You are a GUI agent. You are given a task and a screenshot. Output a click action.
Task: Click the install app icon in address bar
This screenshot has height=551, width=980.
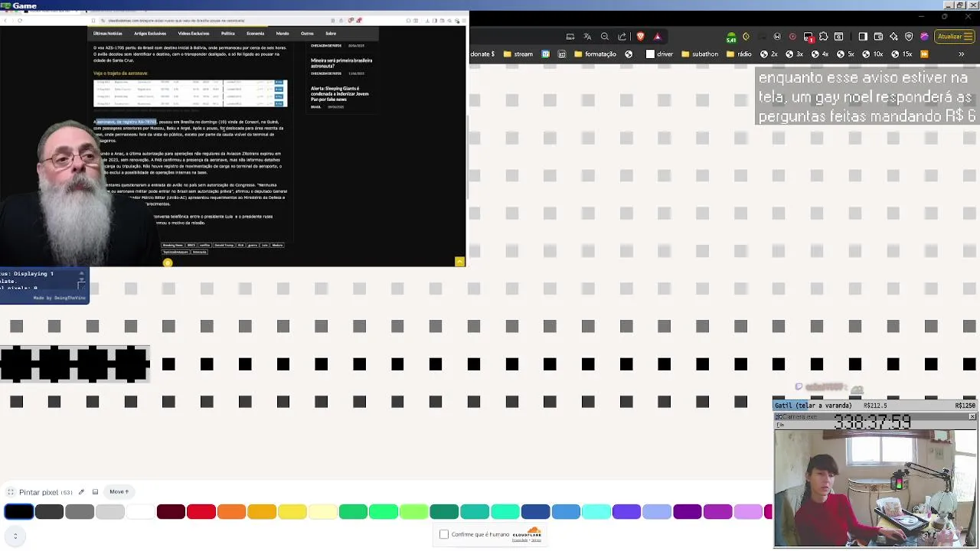570,36
